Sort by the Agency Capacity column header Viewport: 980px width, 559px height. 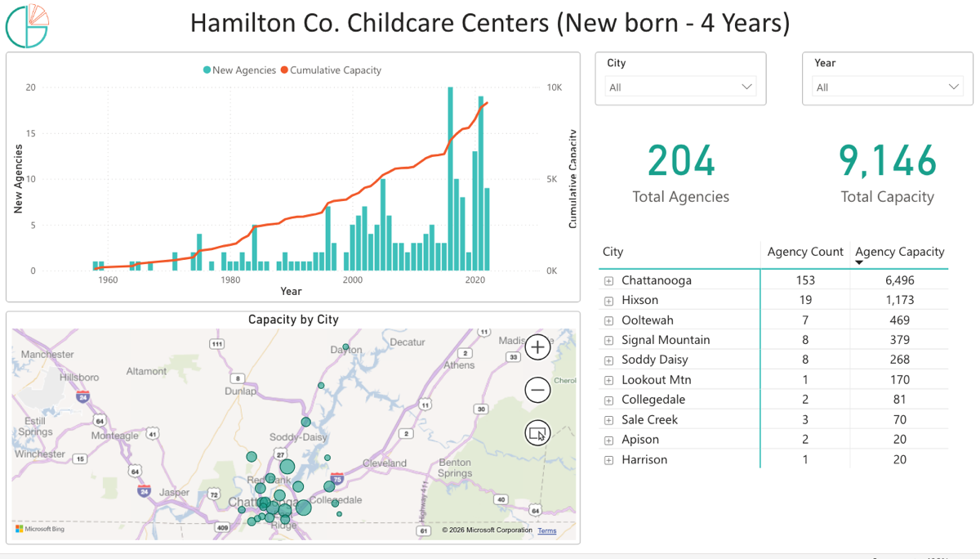click(900, 252)
